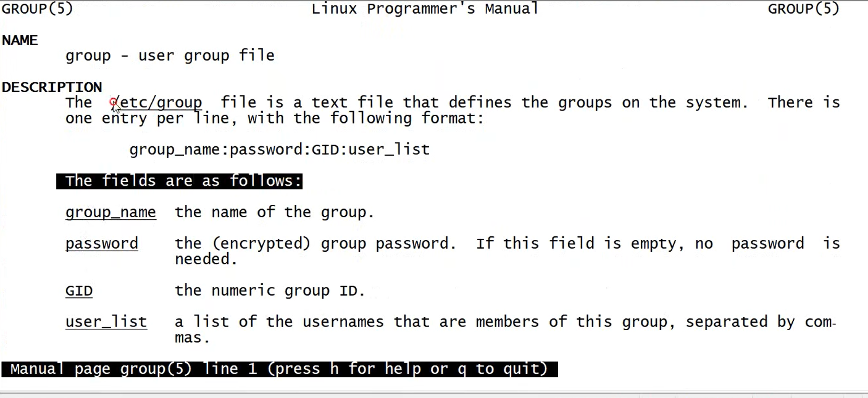This screenshot has width=868, height=398.
Task: Click the text "the name of the group."
Action: click(274, 212)
